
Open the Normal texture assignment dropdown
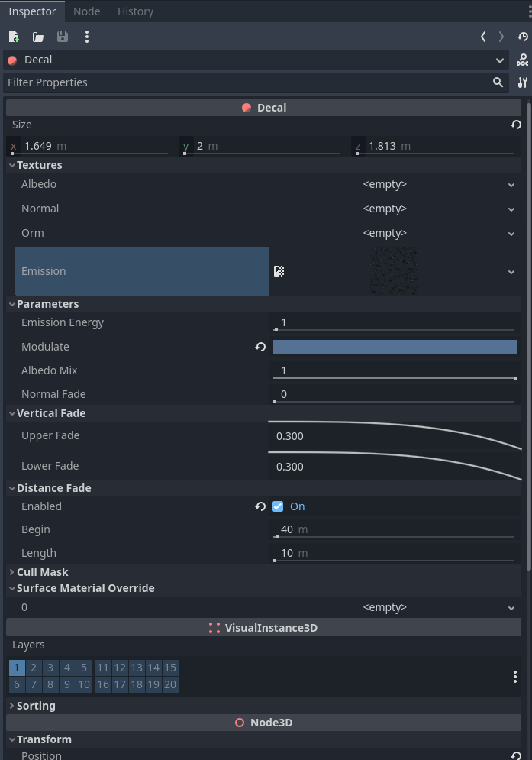511,209
